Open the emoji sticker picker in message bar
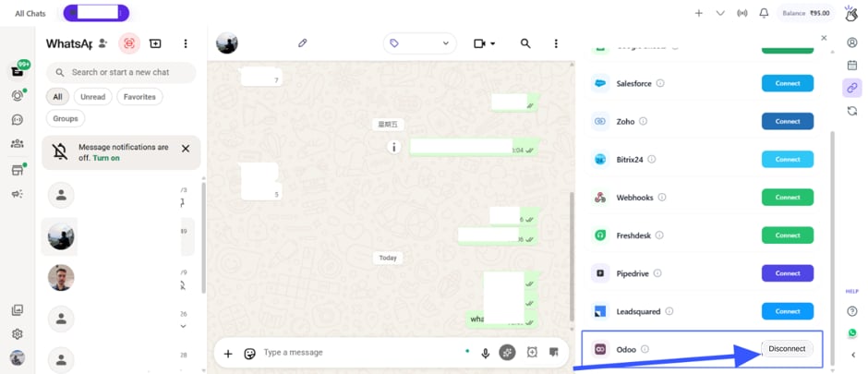 pyautogui.click(x=249, y=353)
